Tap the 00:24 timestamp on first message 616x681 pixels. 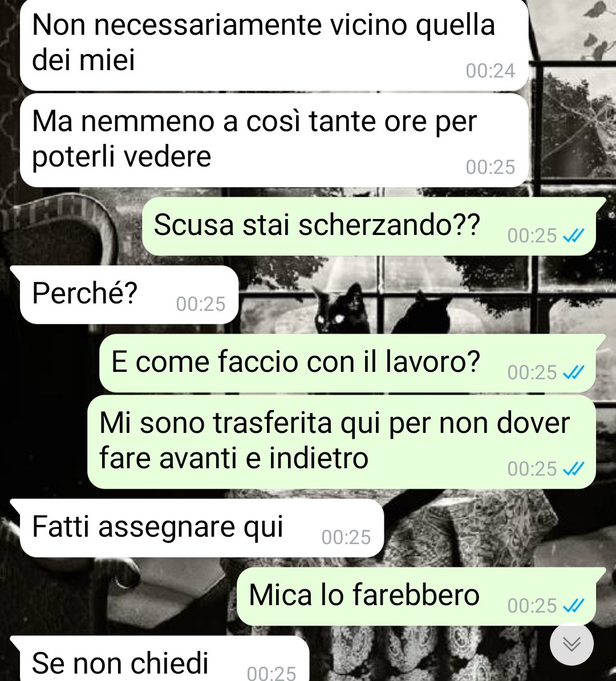point(491,71)
